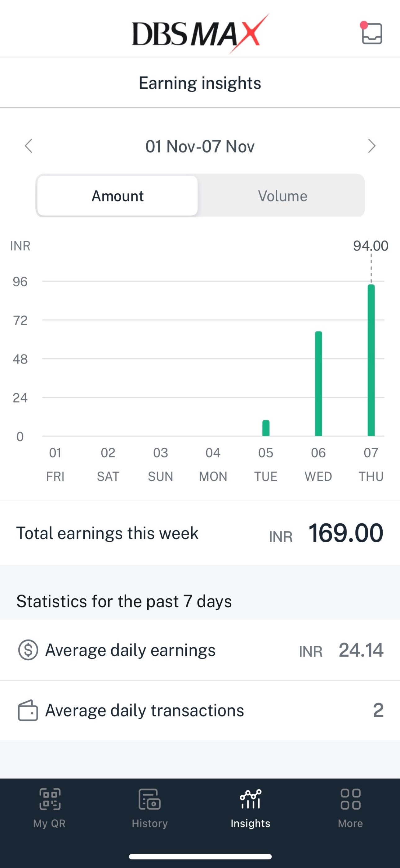Screen dimensions: 400x868
Task: Select the Thursday 07 bar
Action: [371, 360]
